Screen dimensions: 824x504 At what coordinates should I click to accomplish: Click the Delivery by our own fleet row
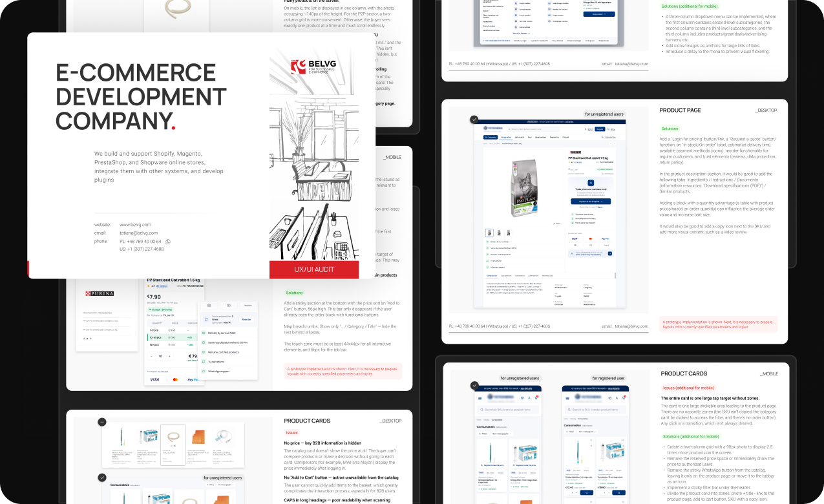(x=227, y=333)
